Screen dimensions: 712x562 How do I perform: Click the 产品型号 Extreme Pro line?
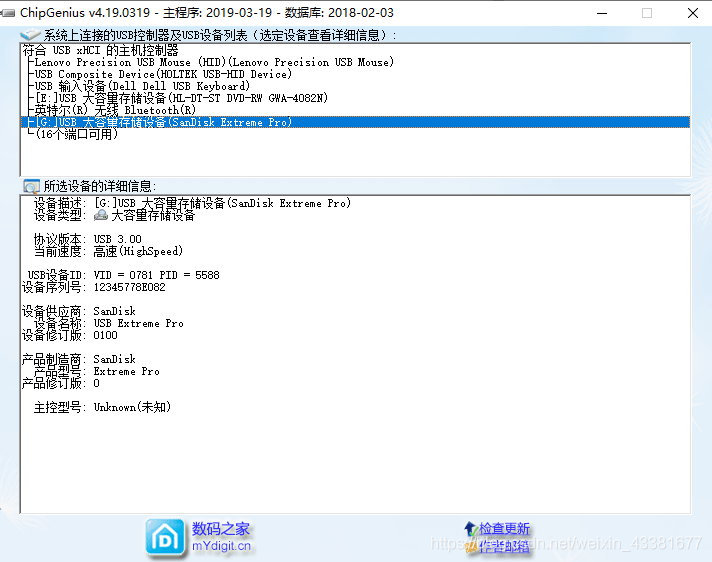tap(97, 371)
